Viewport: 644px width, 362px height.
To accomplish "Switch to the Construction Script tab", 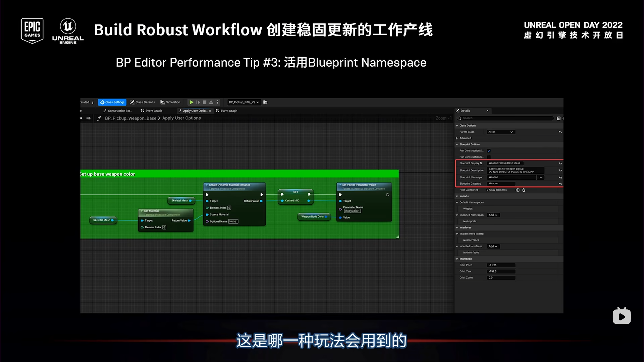I will [x=118, y=111].
